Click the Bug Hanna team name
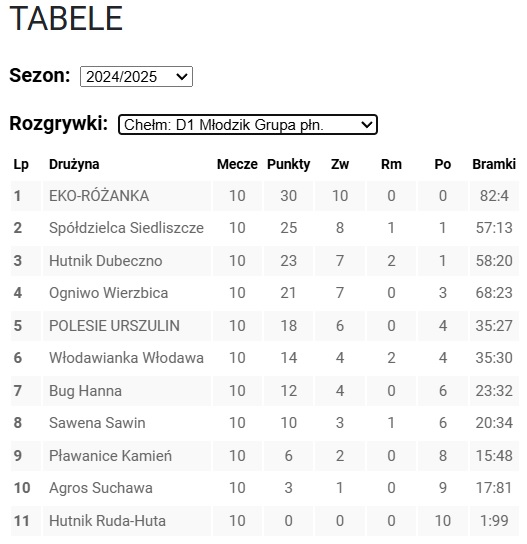This screenshot has height=544, width=527. (85, 391)
